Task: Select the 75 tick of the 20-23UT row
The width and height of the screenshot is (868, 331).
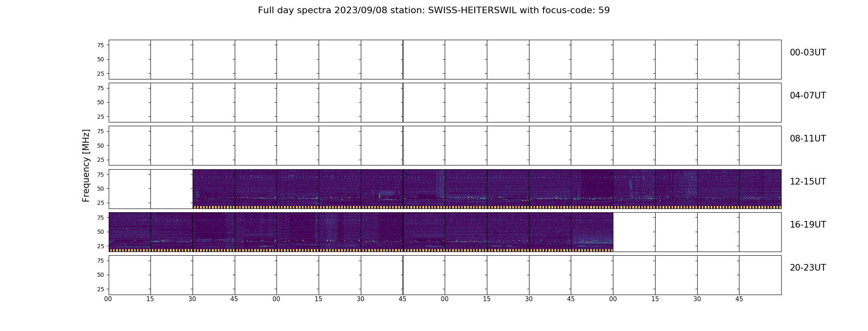Action: tap(100, 261)
